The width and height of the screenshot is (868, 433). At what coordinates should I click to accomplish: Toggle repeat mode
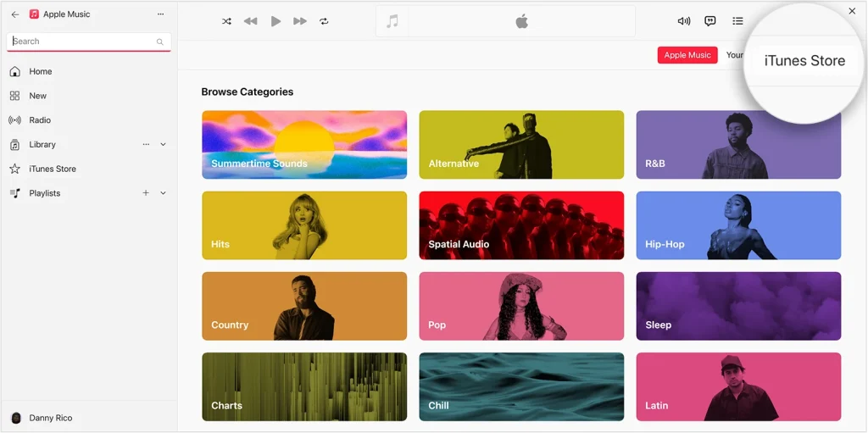(324, 21)
